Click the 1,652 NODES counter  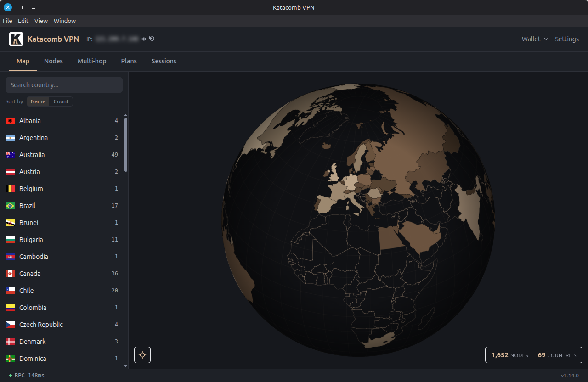[509, 355]
